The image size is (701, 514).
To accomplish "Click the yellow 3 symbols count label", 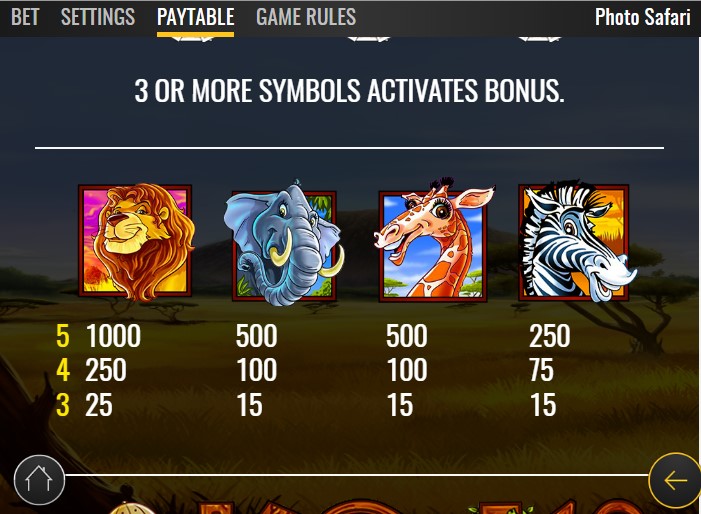I will tap(63, 405).
